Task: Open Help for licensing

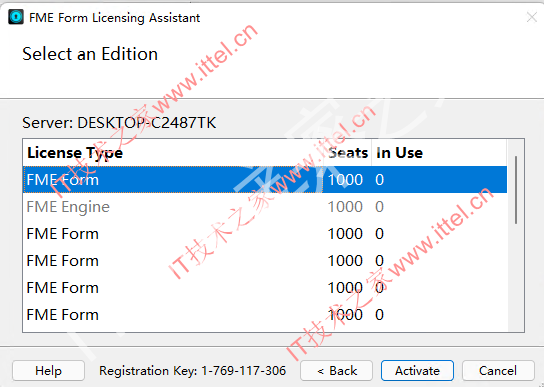Action: [x=48, y=371]
